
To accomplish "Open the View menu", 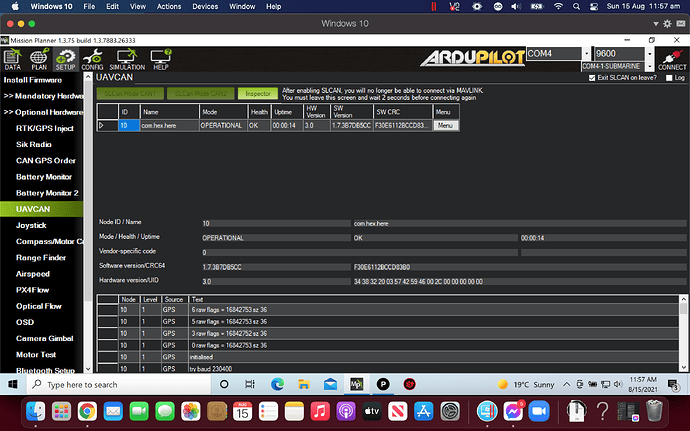I will click(x=138, y=7).
